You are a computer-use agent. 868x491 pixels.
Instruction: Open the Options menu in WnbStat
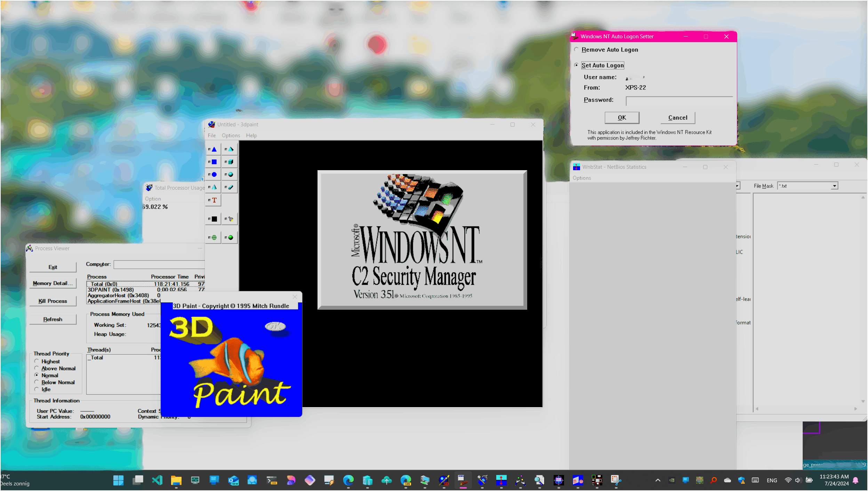[x=581, y=178]
